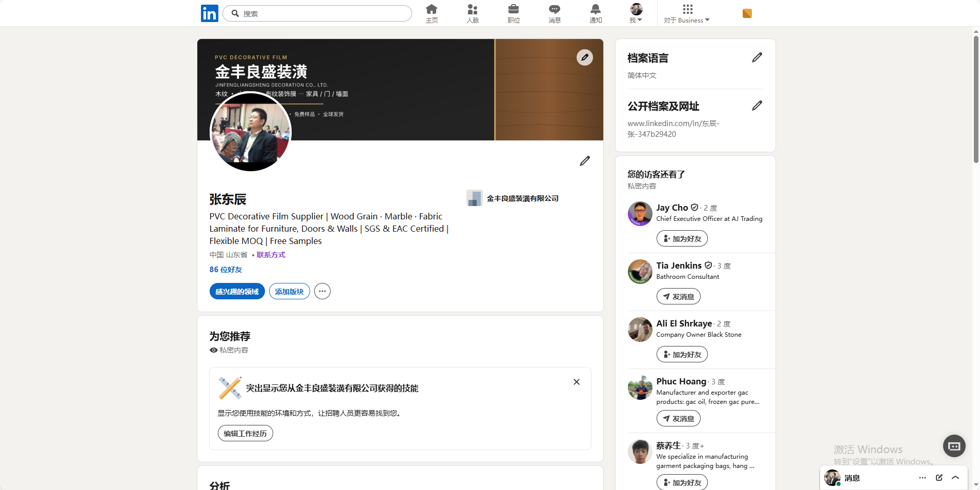Click the 消息 label in messaging bar

tap(852, 478)
